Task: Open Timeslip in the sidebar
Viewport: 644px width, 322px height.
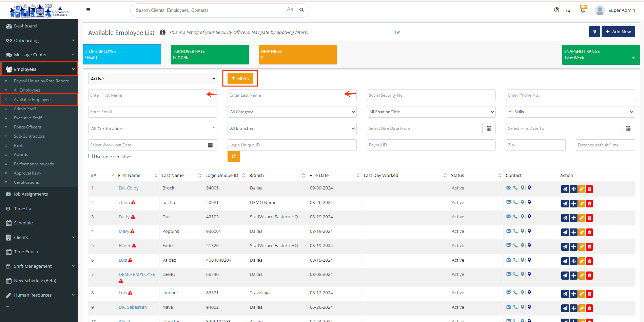Action: (39, 208)
